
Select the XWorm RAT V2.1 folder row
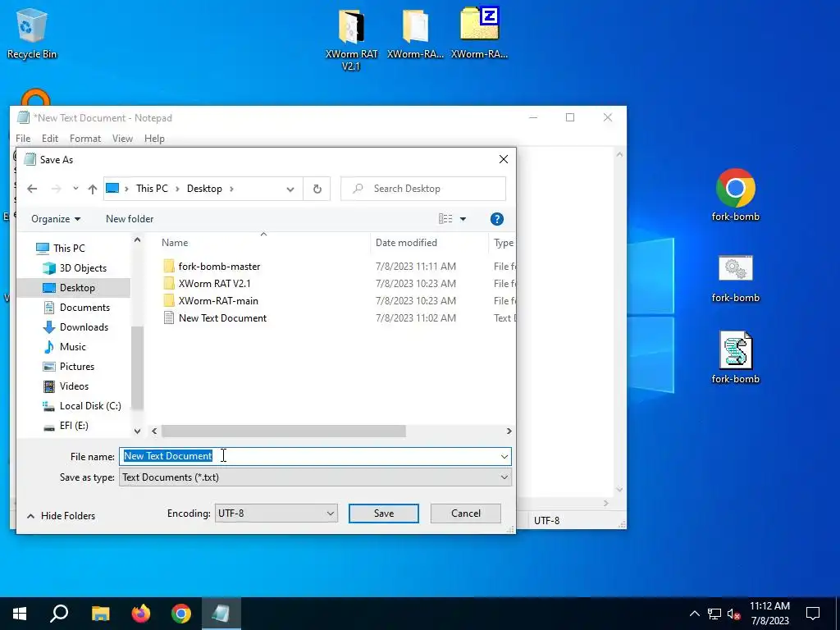tap(214, 283)
